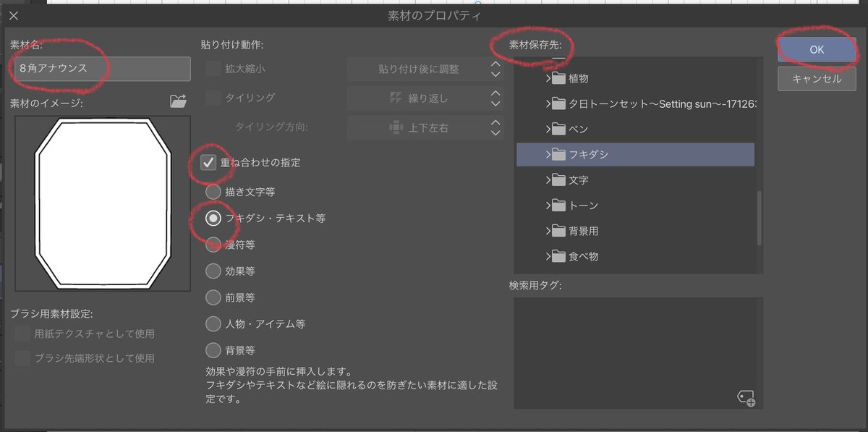Select the 漫符等 radio button
Image resolution: width=868 pixels, height=432 pixels.
pos(213,245)
